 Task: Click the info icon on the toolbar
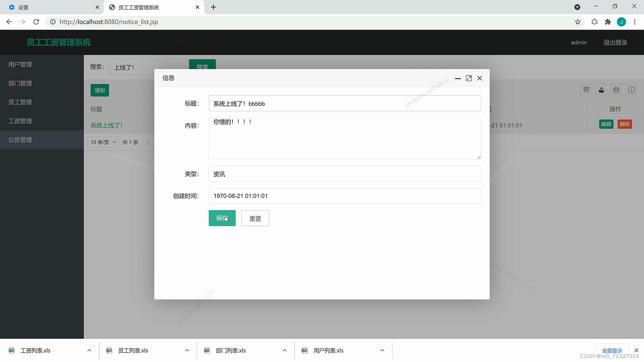631,89
